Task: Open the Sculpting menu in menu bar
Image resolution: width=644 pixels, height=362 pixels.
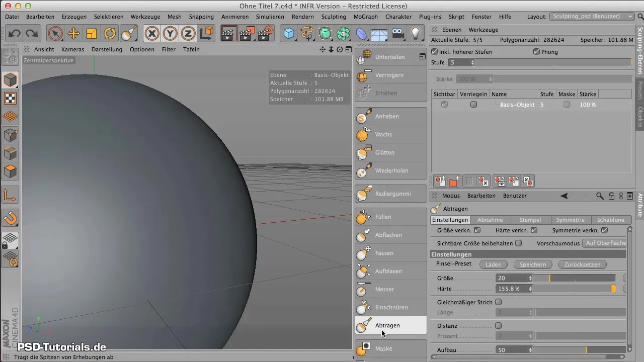Action: (x=333, y=17)
